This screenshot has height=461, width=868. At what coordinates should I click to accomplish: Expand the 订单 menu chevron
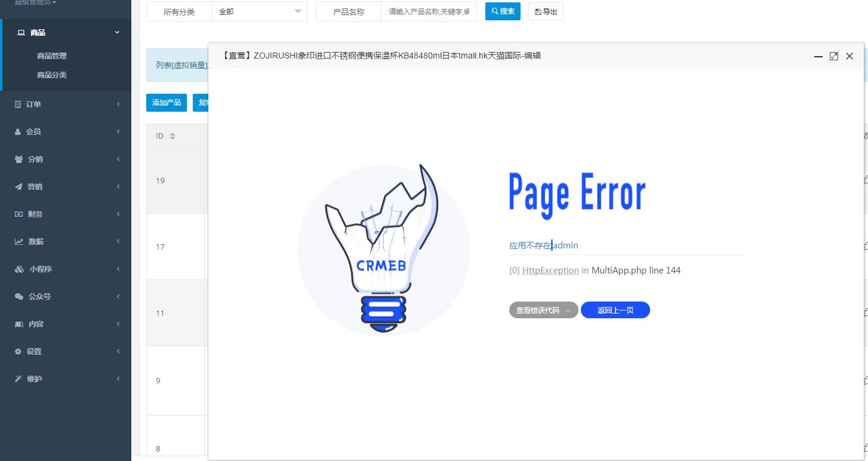click(x=118, y=104)
